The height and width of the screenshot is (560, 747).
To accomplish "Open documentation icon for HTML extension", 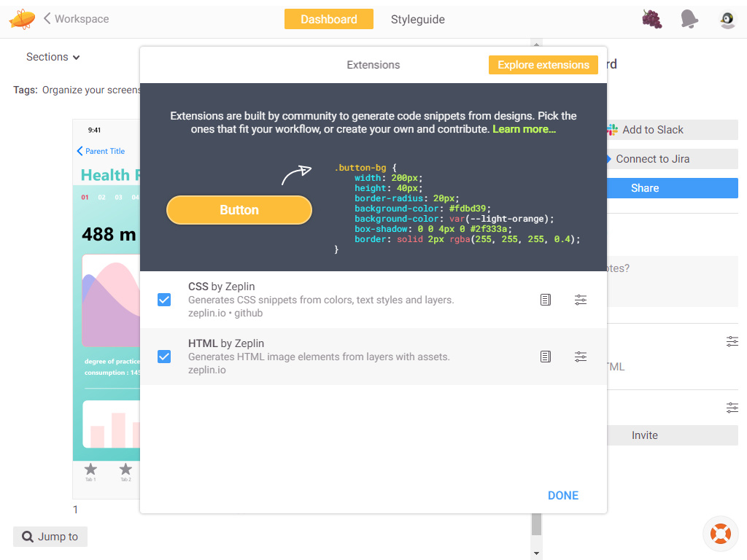I will click(x=546, y=356).
